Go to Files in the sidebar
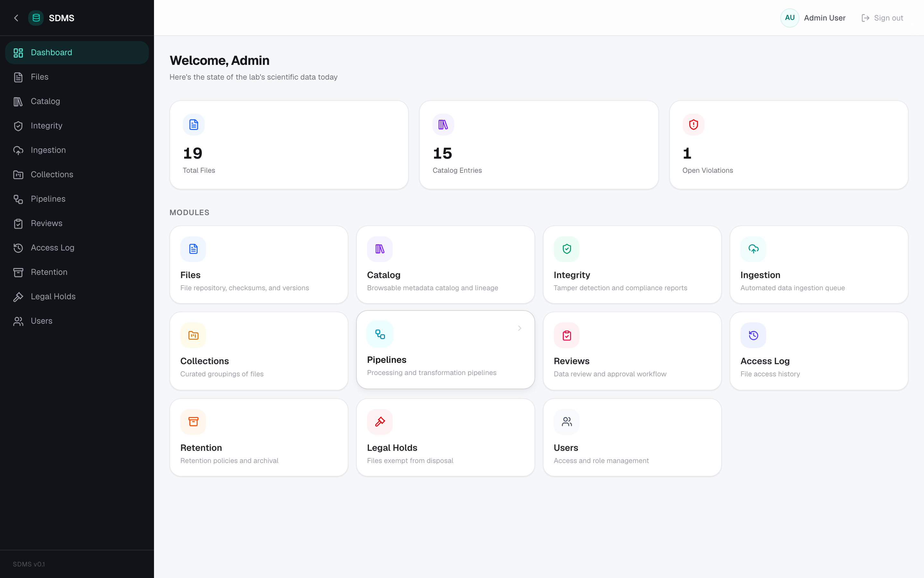 click(77, 77)
